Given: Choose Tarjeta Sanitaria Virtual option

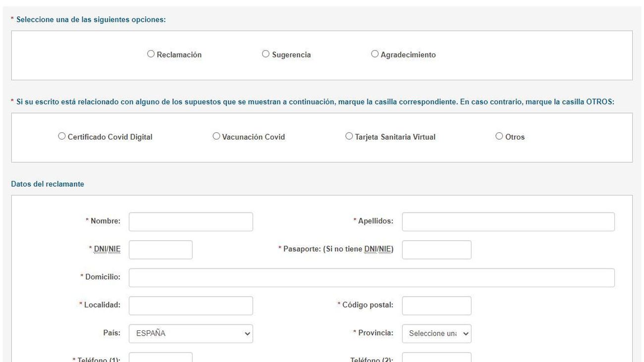Looking at the screenshot, I should pyautogui.click(x=349, y=136).
